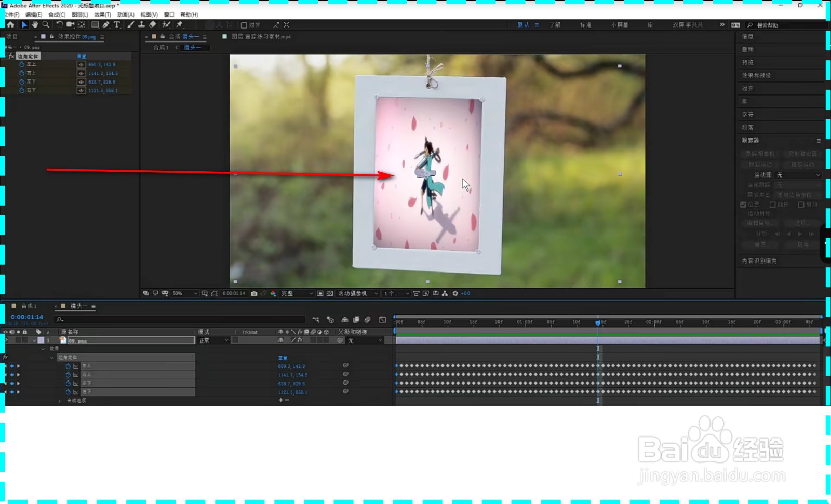This screenshot has height=504, width=831.
Task: Open the 1个 view layout dropdown
Action: [x=396, y=293]
